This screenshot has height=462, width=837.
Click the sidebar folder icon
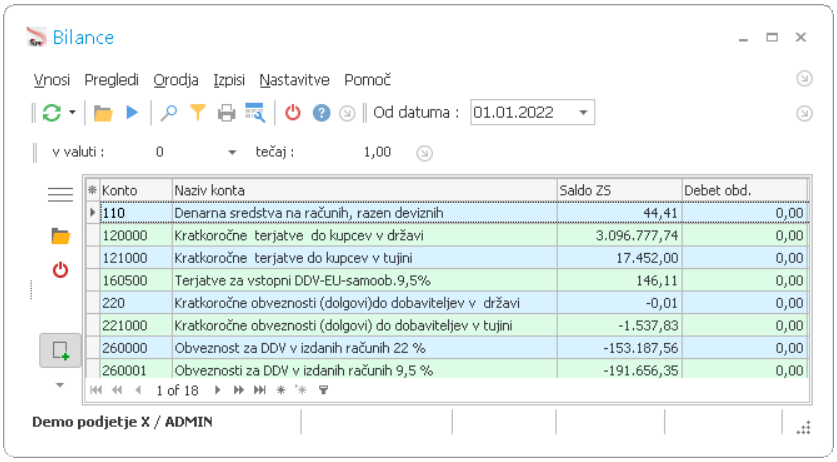(60, 236)
